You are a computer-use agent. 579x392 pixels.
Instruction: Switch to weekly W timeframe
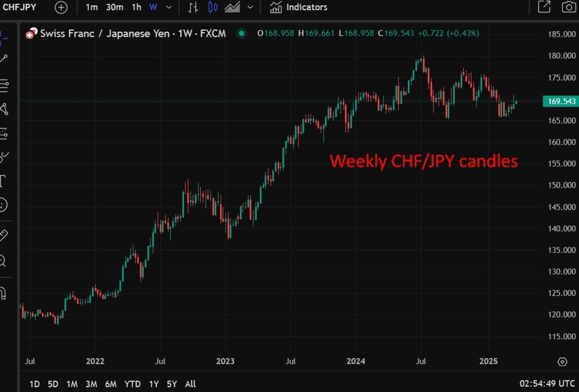(153, 7)
